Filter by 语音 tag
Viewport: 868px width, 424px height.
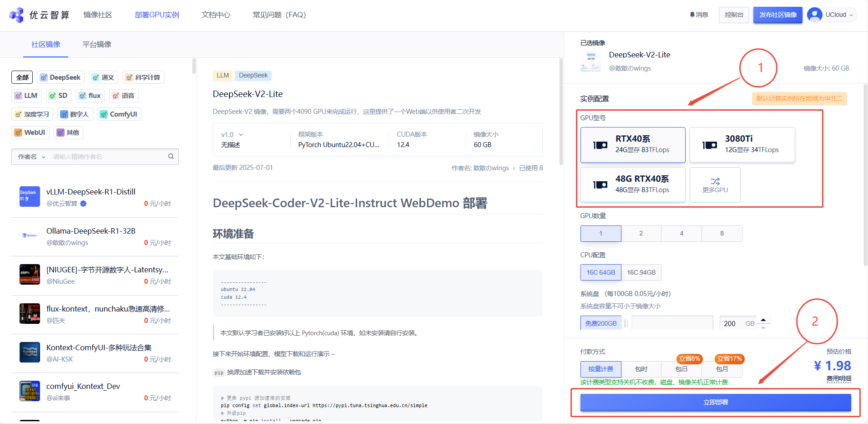[x=124, y=96]
